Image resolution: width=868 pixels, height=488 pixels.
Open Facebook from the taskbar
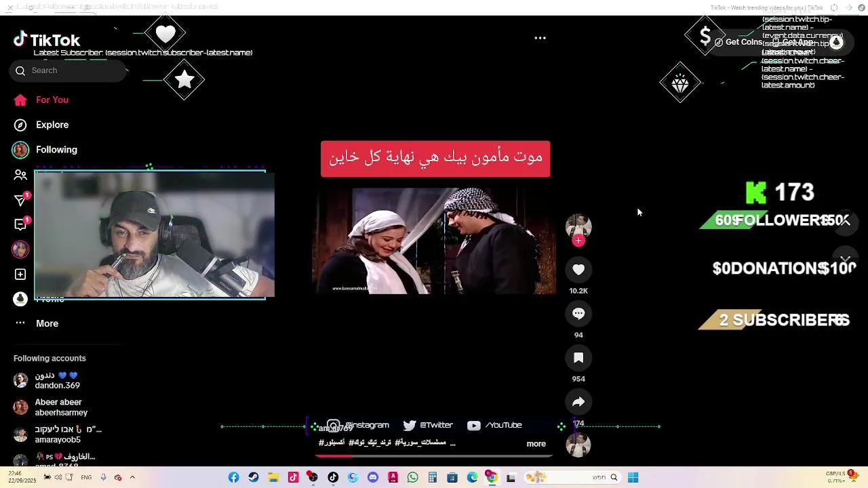pos(233,478)
